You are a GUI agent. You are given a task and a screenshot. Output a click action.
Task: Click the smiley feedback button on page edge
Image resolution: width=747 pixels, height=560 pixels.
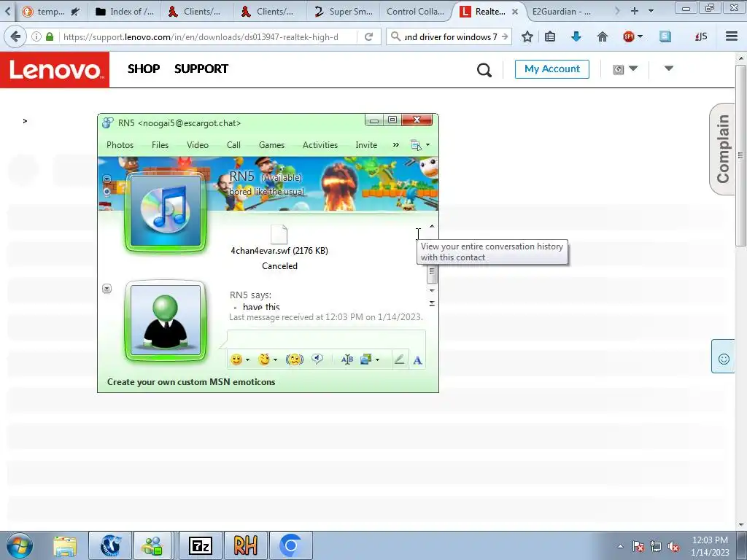(x=723, y=357)
